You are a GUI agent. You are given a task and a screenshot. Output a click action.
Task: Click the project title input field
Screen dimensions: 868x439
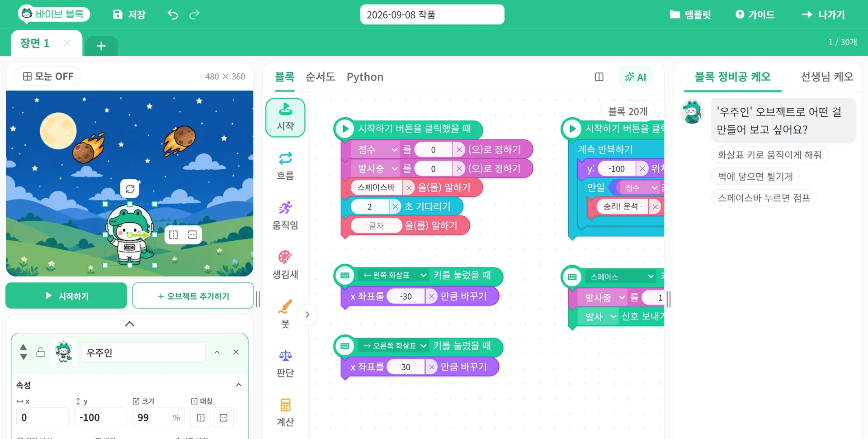432,14
